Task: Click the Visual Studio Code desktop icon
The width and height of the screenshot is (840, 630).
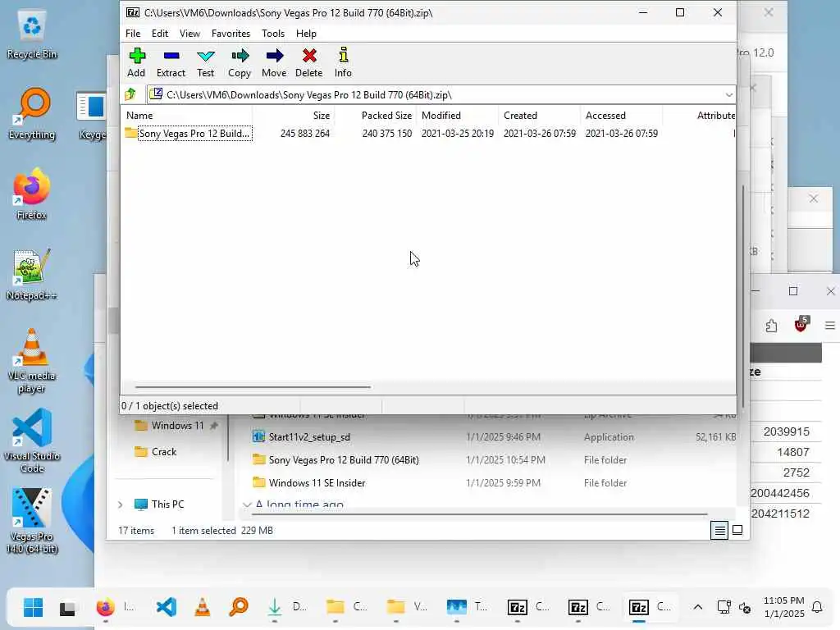Action: [32, 441]
